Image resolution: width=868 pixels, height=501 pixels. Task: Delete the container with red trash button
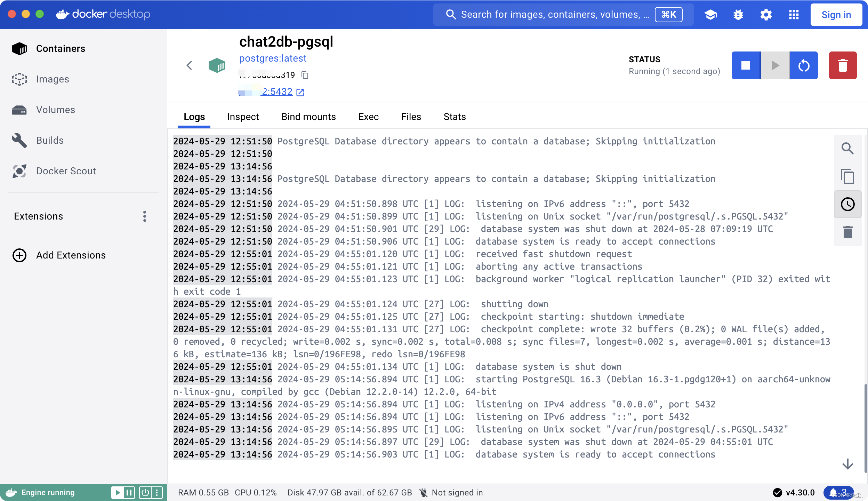tap(843, 65)
